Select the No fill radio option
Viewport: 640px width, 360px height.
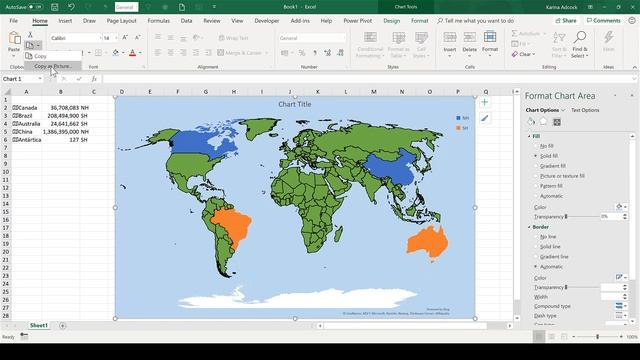point(536,146)
